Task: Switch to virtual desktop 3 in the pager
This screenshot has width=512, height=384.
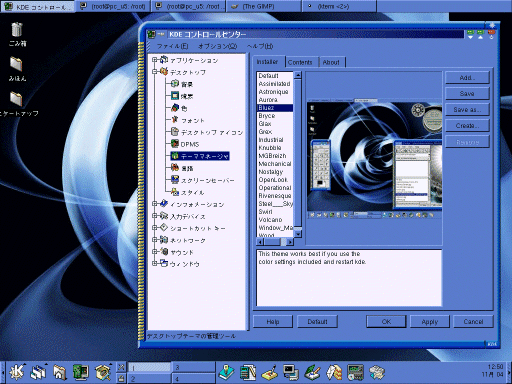Action: click(x=193, y=367)
